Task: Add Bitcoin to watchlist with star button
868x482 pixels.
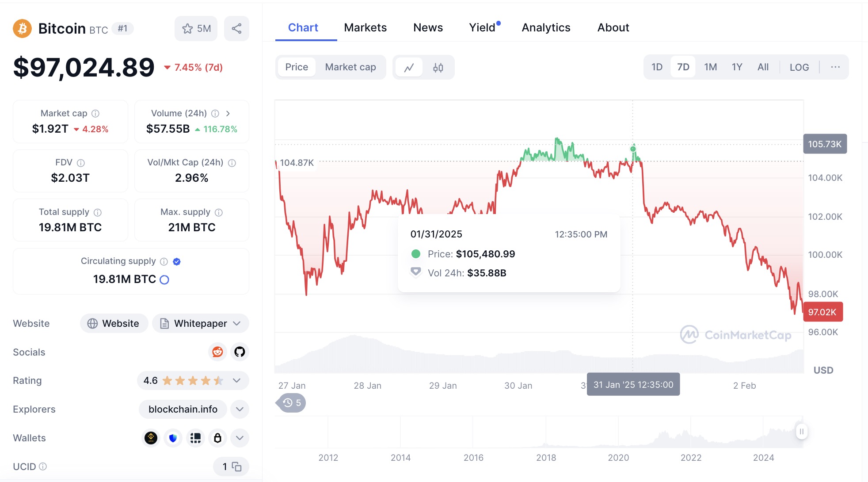Action: [x=196, y=29]
